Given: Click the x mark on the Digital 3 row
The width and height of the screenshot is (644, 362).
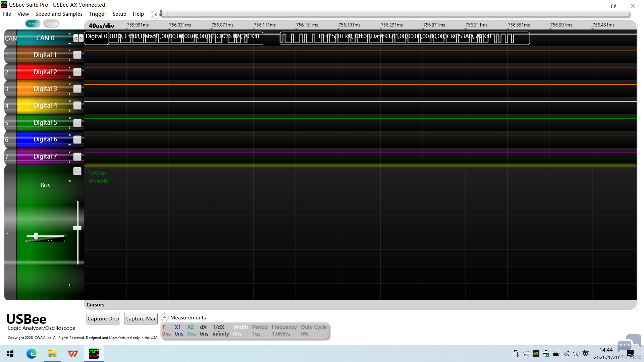Looking at the screenshot, I should pos(70,84).
